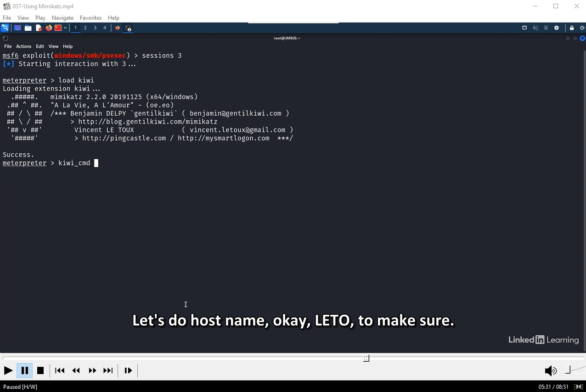Viewport: 586px width, 392px height.
Task: Click the volume slider handle
Action: coord(568,370)
